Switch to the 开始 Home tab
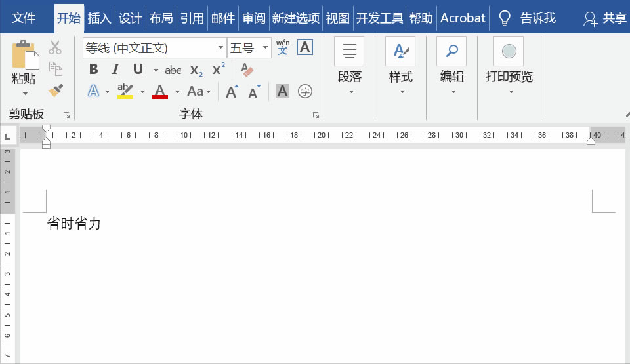Image resolution: width=630 pixels, height=364 pixels. click(69, 18)
